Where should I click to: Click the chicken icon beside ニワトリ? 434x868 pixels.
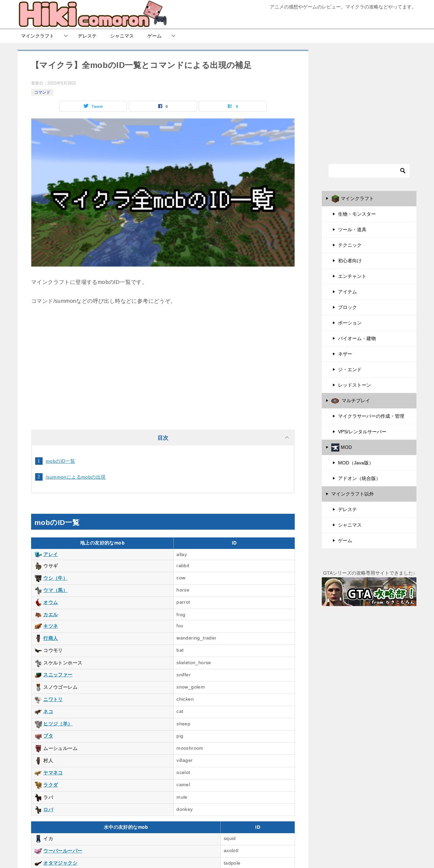coord(38,700)
